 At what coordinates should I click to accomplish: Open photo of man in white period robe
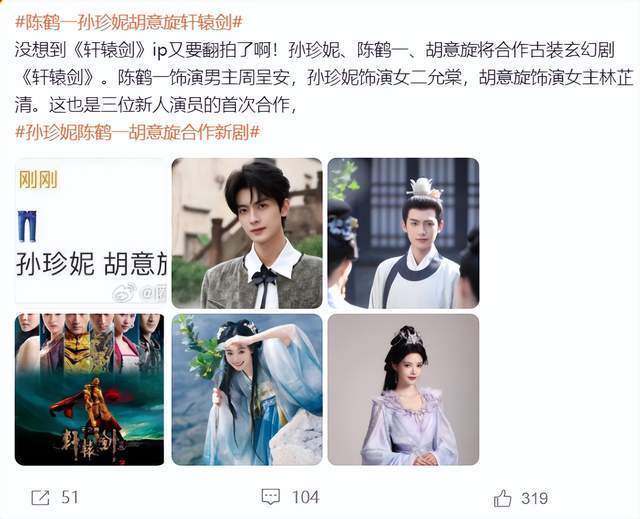(403, 233)
